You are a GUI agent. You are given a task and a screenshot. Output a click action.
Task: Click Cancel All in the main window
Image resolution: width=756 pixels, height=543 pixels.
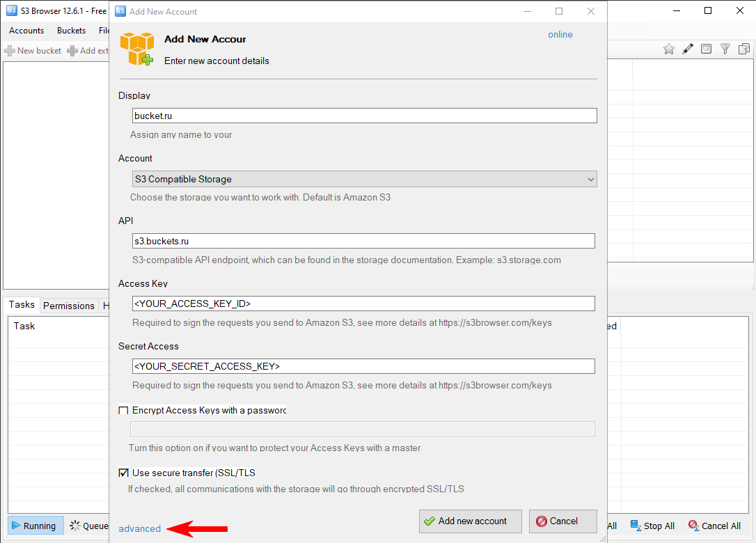point(714,526)
